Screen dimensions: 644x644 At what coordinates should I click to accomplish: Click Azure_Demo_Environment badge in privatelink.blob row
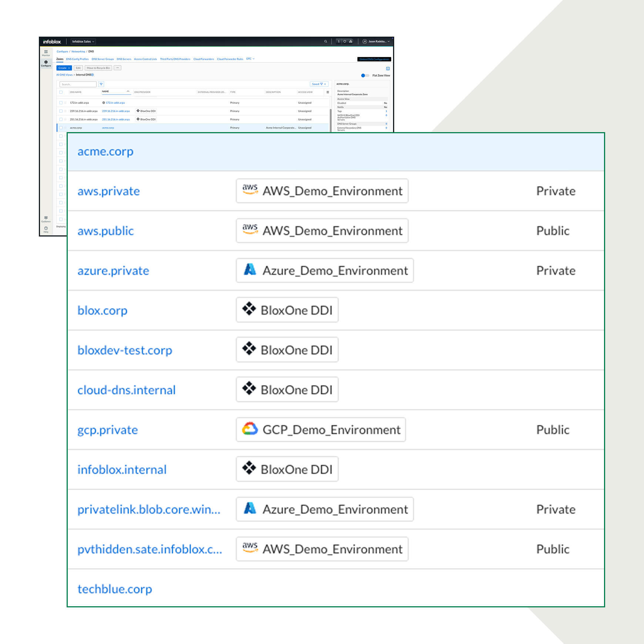[325, 509]
